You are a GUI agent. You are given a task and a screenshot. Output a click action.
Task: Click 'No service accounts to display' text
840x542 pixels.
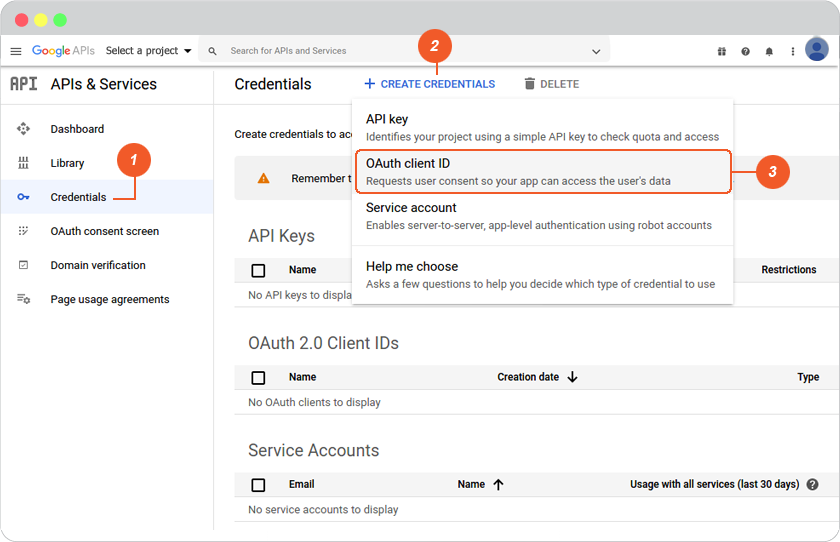click(323, 509)
